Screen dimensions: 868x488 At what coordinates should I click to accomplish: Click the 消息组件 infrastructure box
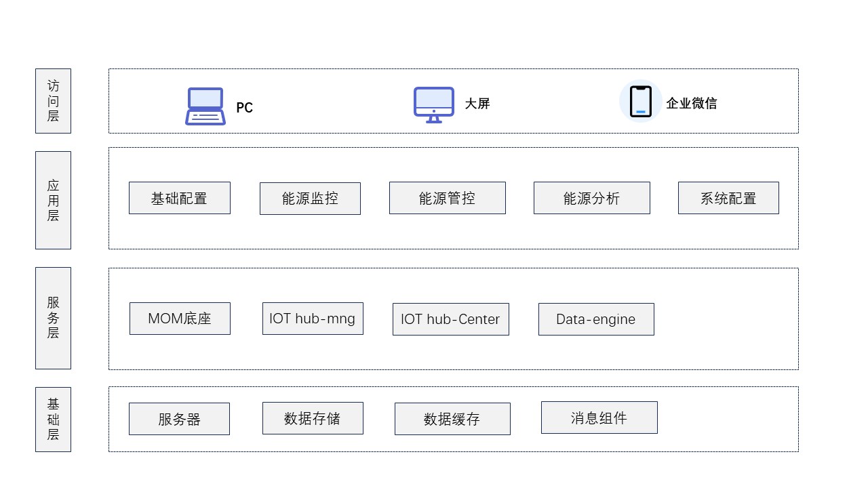(x=599, y=418)
